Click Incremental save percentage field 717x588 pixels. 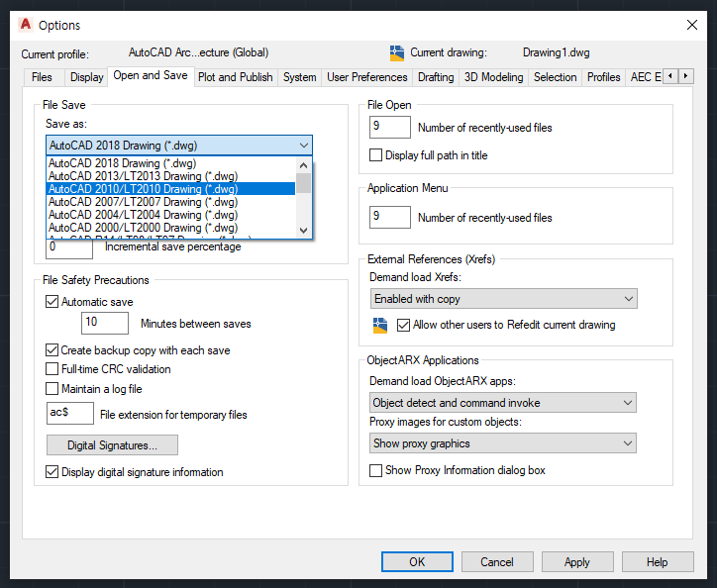(x=69, y=248)
